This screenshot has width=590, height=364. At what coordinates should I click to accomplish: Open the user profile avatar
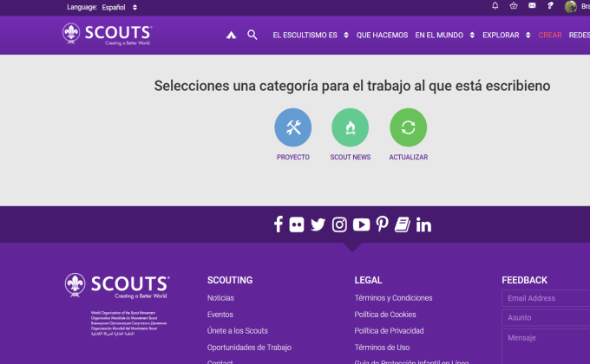click(x=570, y=6)
